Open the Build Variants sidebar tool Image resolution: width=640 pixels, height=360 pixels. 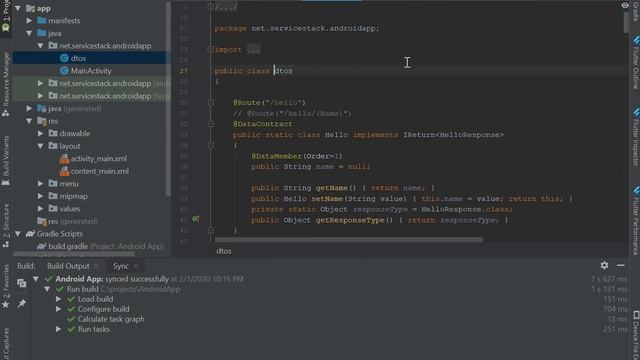coord(6,160)
